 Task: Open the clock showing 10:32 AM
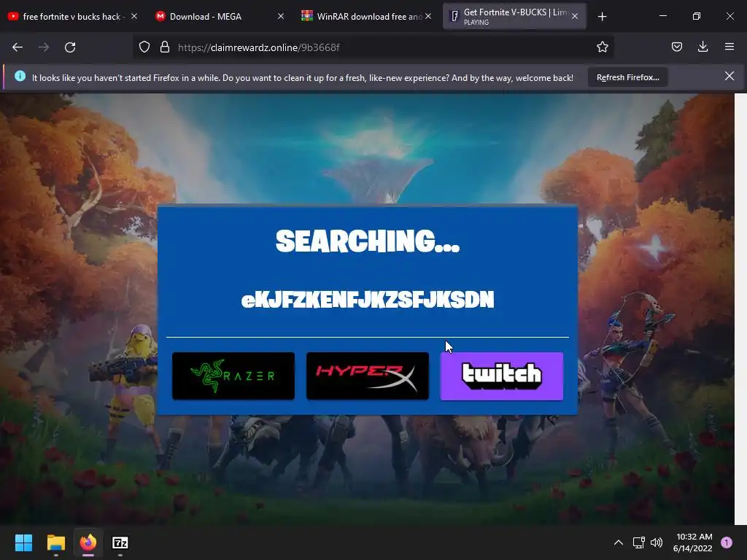tap(693, 542)
